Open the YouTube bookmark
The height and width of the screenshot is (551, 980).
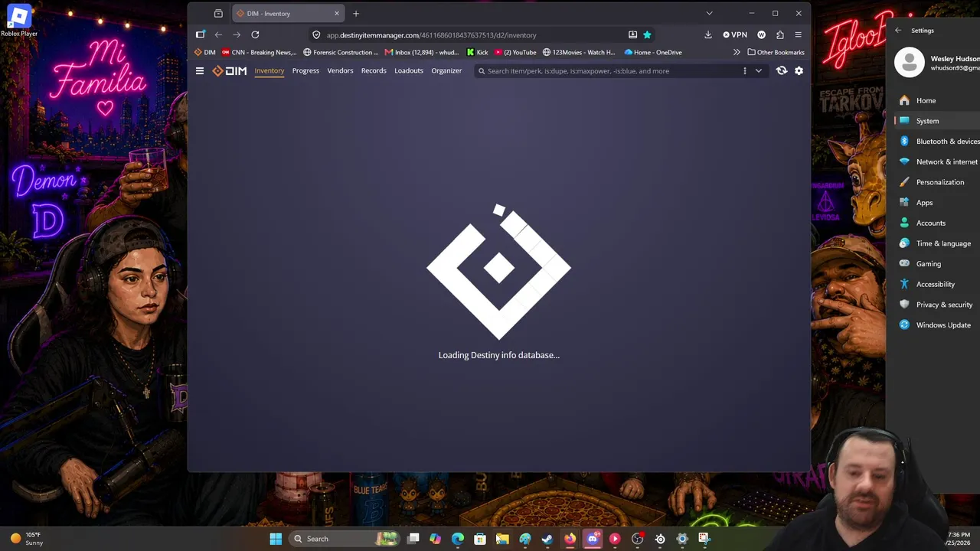point(515,52)
